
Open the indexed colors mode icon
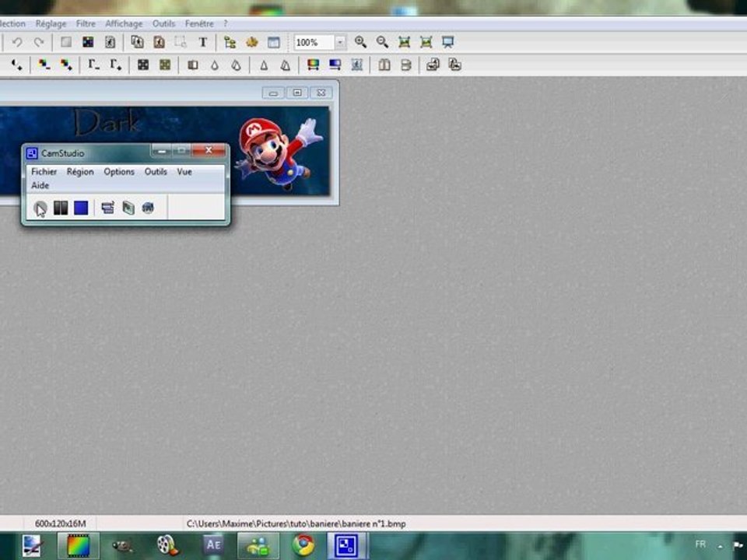(x=88, y=42)
